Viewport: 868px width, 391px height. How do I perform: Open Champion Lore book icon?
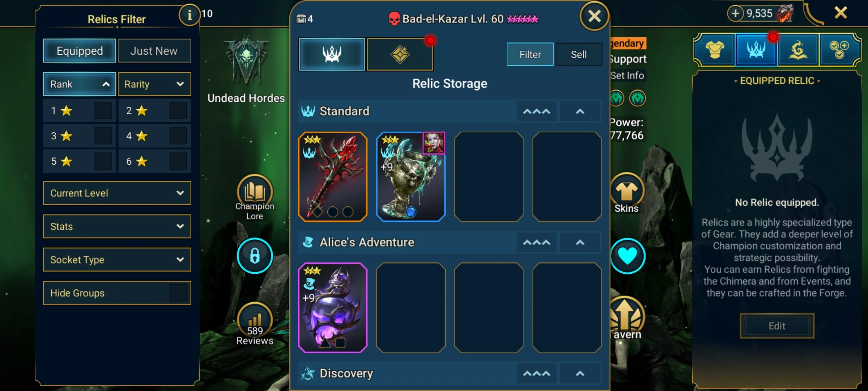tap(255, 191)
